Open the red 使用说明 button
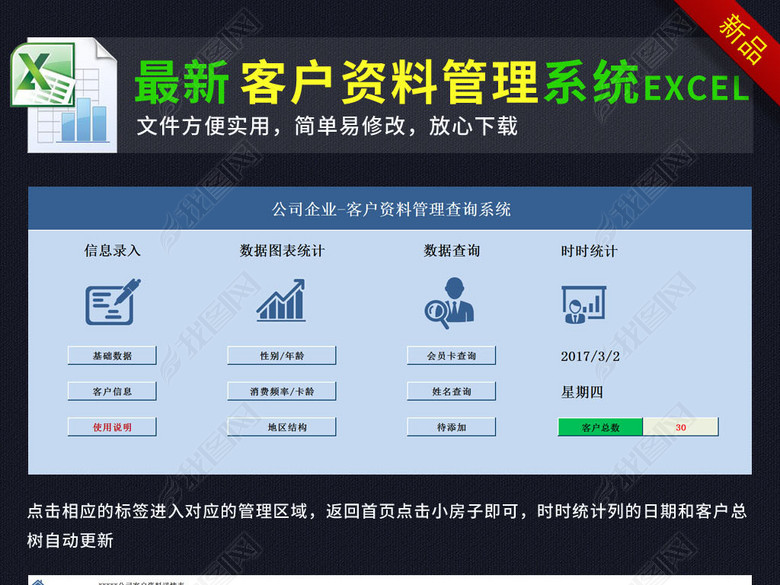Viewport: 780px width, 585px height. tap(112, 427)
